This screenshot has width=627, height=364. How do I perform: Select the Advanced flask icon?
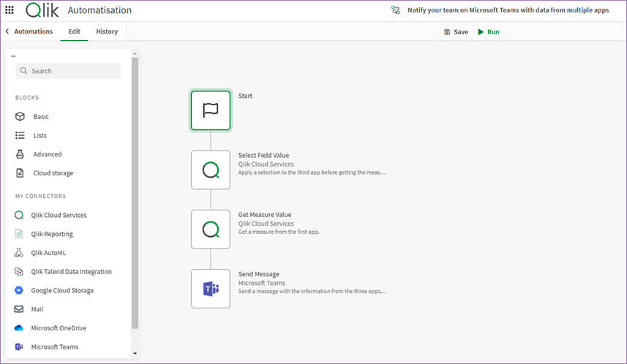(20, 153)
